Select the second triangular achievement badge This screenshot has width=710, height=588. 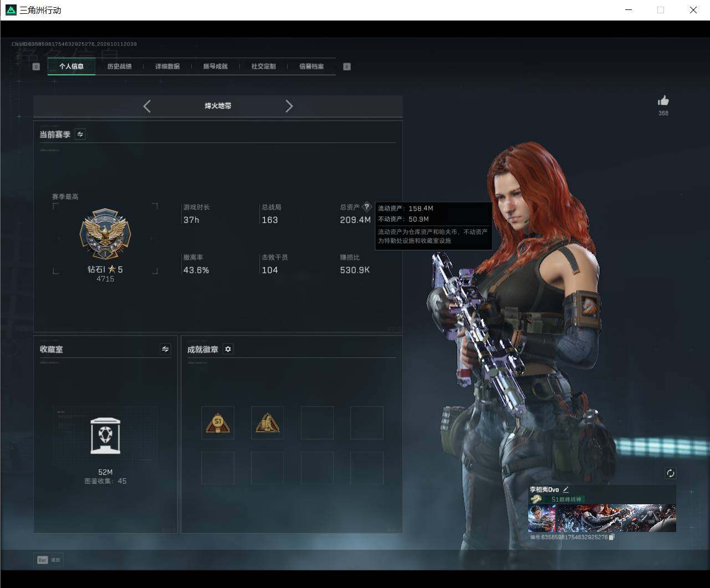click(x=267, y=423)
